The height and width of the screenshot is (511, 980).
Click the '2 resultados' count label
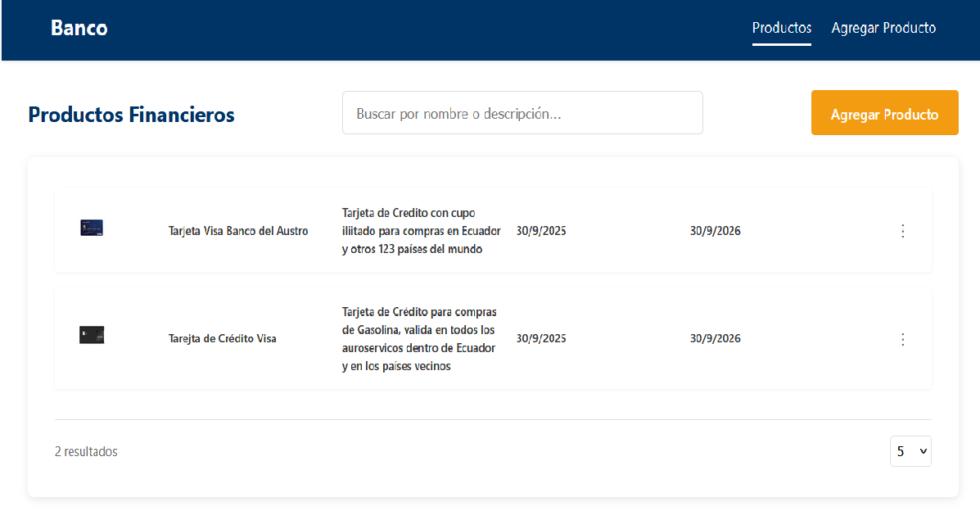click(x=86, y=452)
